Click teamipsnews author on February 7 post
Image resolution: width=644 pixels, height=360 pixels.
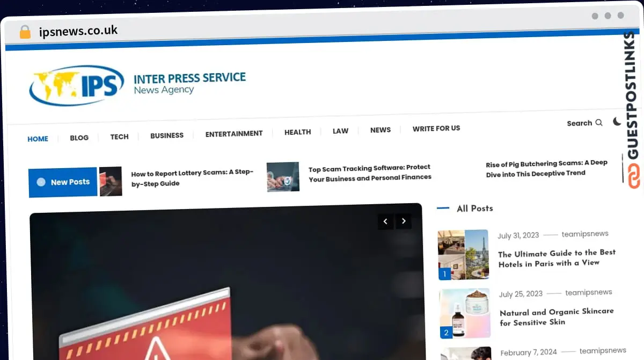pos(603,351)
